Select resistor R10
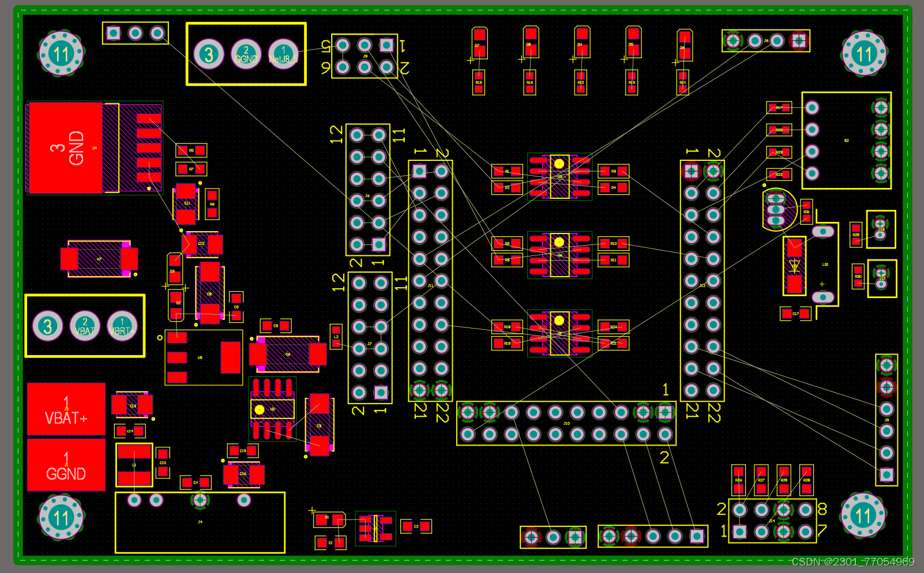The height and width of the screenshot is (573, 924). [x=613, y=244]
